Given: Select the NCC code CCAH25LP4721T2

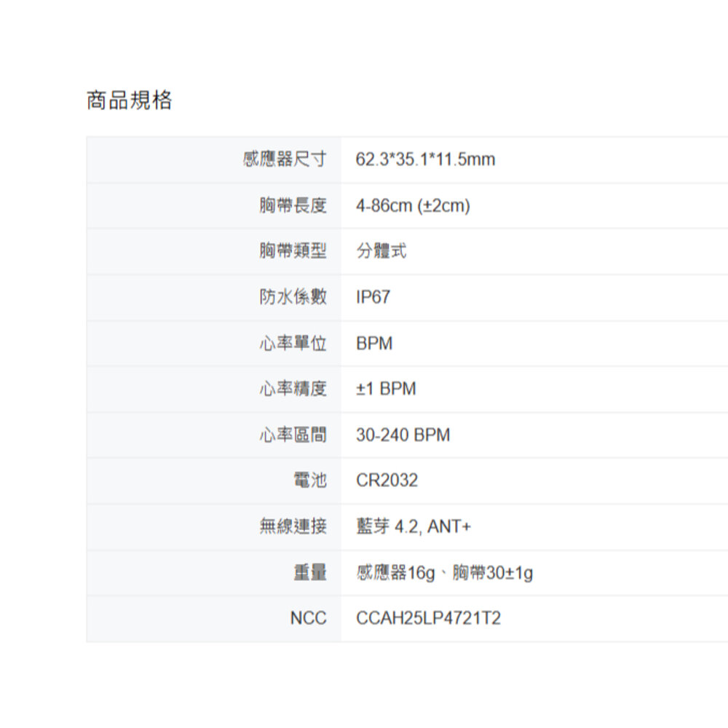Looking at the screenshot, I should 428,619.
